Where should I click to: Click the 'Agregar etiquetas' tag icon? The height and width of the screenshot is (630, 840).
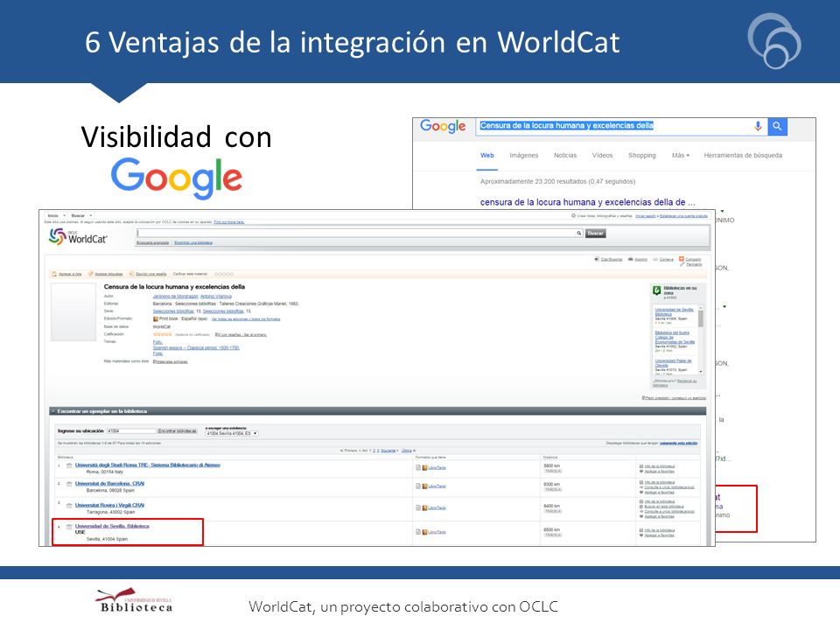click(x=91, y=274)
